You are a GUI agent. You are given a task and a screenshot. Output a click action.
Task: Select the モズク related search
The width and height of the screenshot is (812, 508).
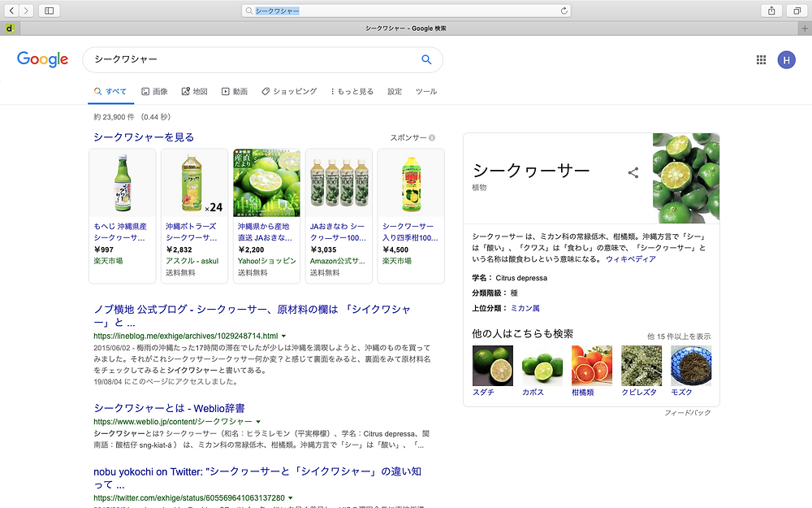691,371
